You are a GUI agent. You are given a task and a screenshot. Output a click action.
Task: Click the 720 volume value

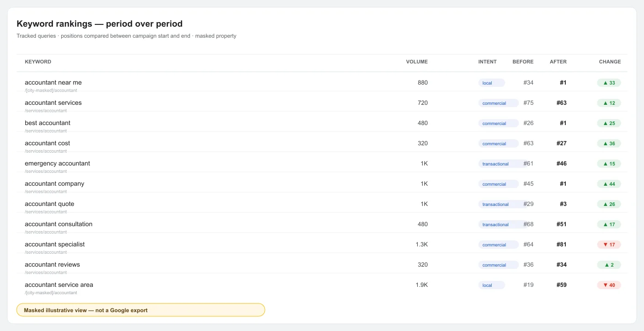pyautogui.click(x=423, y=103)
